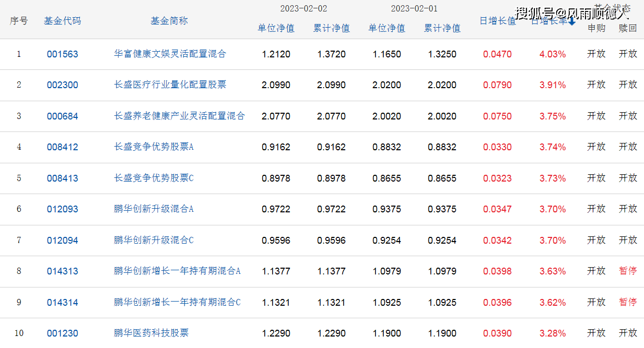
Task: Open 华富健康文娱灵活配置混合 fund page
Action: click(x=170, y=54)
